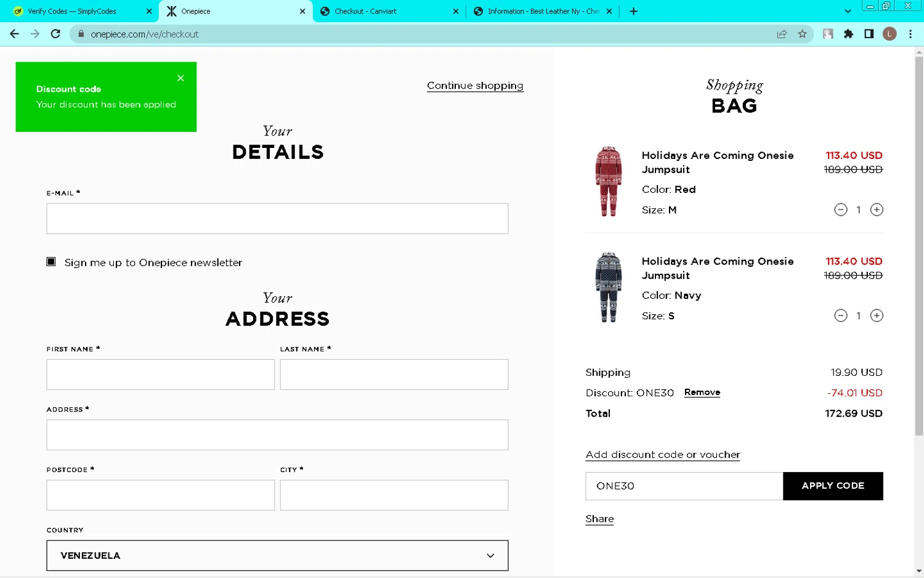
Task: Toggle the Onepiece newsletter signup checkbox
Action: click(x=51, y=262)
